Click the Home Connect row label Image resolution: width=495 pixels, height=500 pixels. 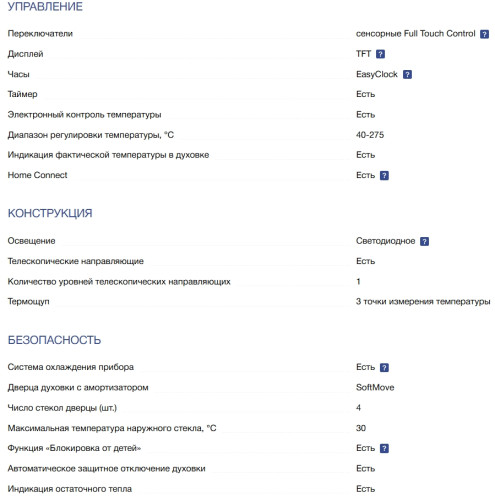[37, 175]
